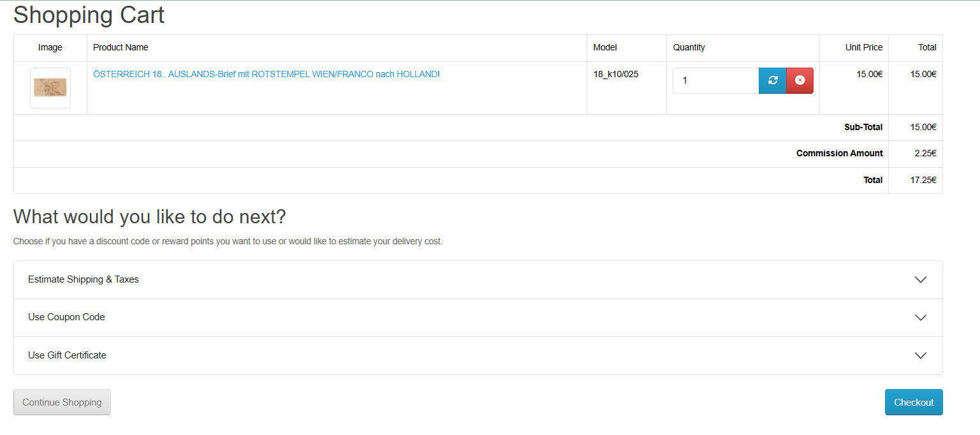The height and width of the screenshot is (435, 980).
Task: Open the Estimate Shipping & Taxes panel title
Action: 84,279
